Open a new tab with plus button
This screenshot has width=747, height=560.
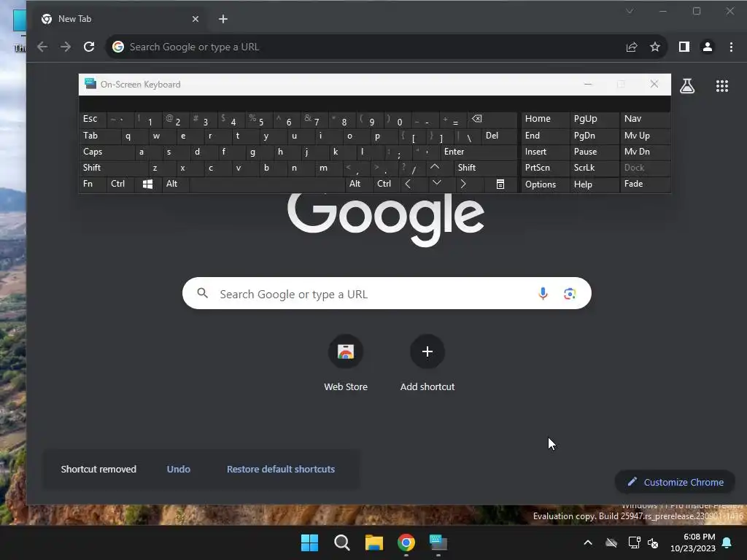(x=223, y=19)
